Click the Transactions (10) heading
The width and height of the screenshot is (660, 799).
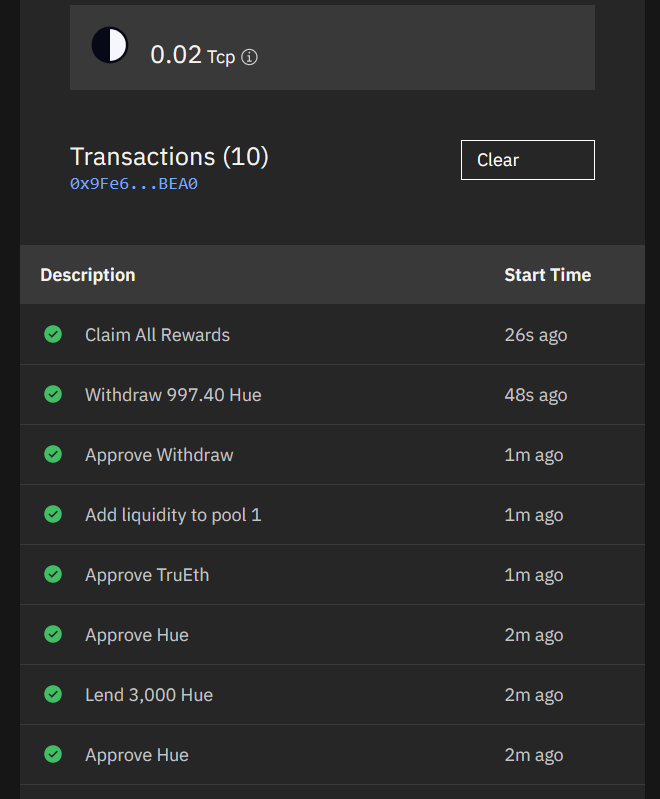169,156
